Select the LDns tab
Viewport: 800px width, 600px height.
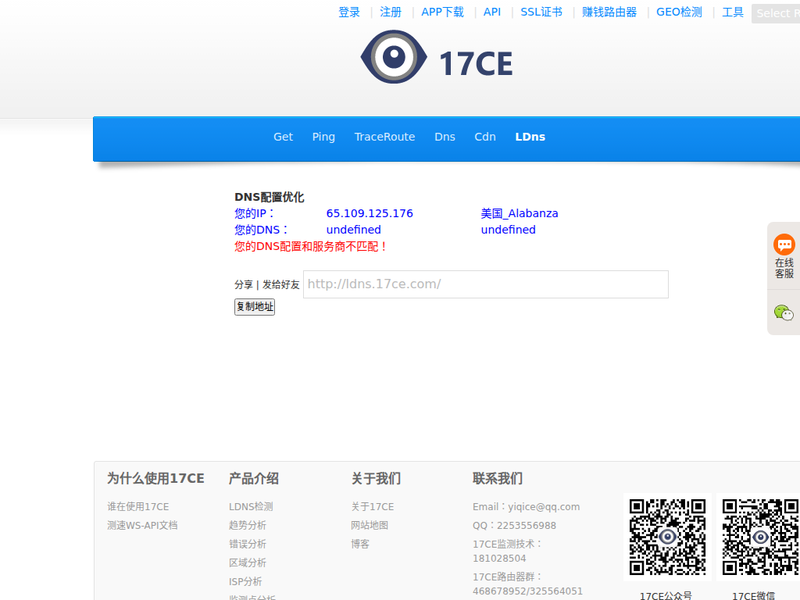point(530,137)
